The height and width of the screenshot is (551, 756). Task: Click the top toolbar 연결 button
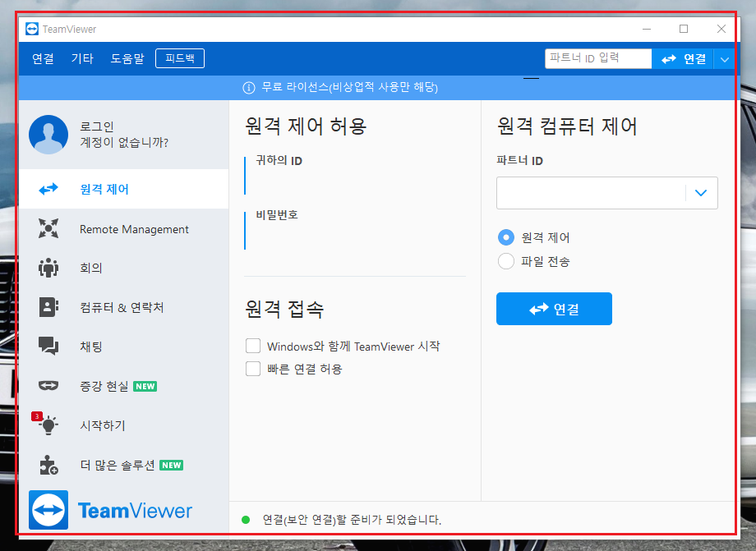point(683,59)
